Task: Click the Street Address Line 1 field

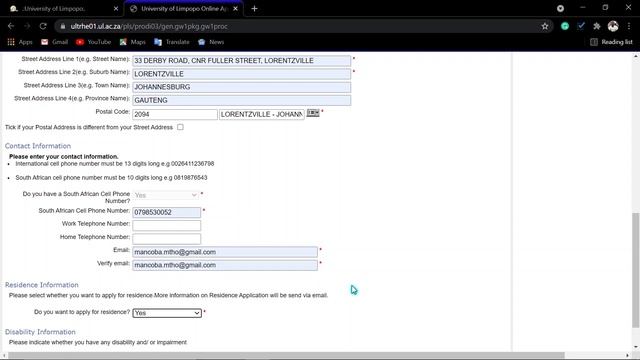Action: 242,61
